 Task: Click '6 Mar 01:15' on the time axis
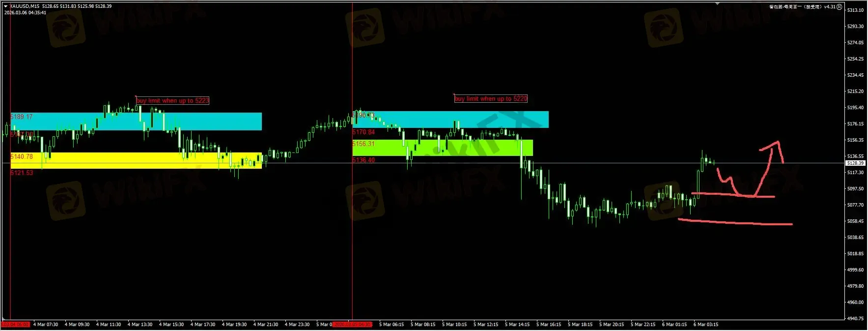674,325
